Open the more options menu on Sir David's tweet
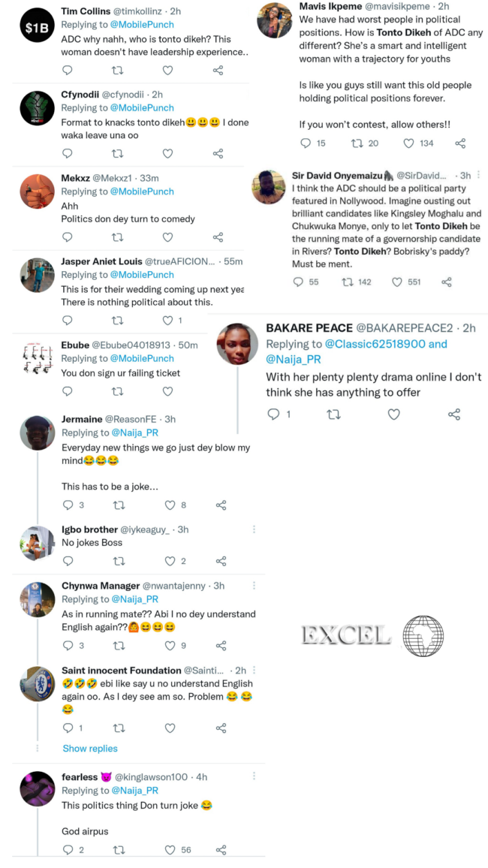 (x=478, y=174)
